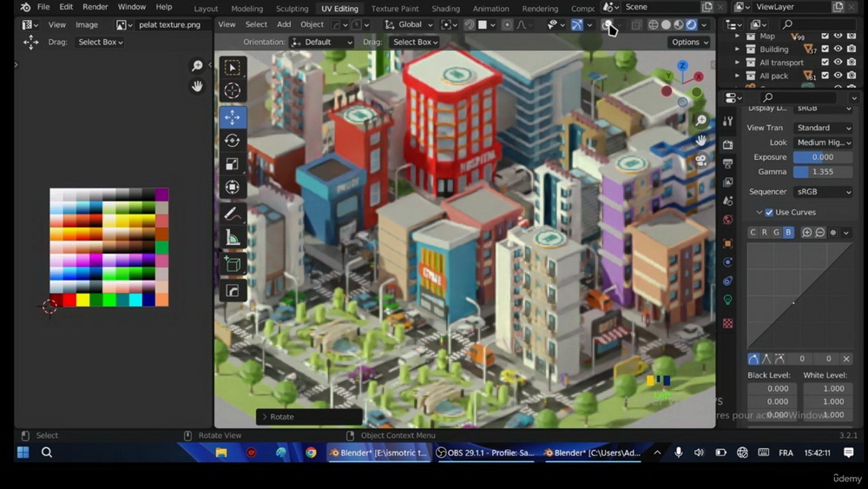Switch to wireframe viewport shading
The height and width of the screenshot is (489, 868).
tap(654, 25)
